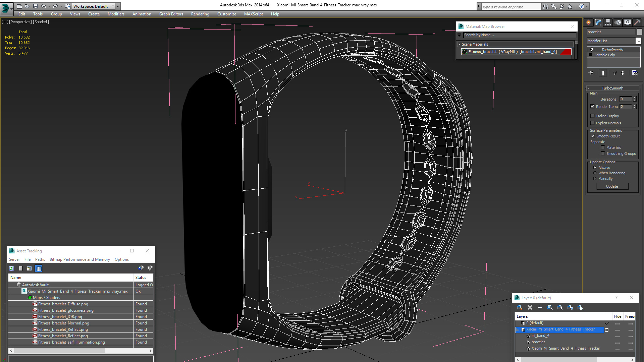Viewport: 644px width, 362px height.
Task: Click the Redo arrow icon
Action: 55,6
